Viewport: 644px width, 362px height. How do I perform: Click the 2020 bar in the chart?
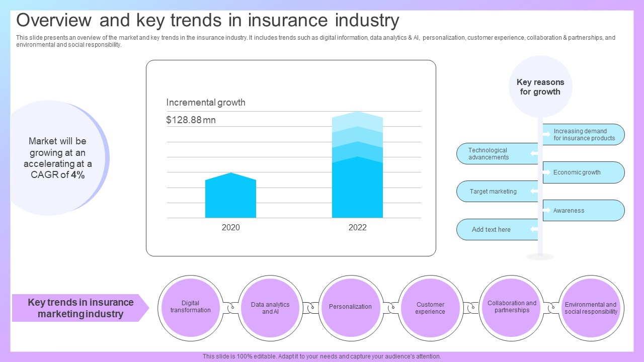[x=230, y=195]
